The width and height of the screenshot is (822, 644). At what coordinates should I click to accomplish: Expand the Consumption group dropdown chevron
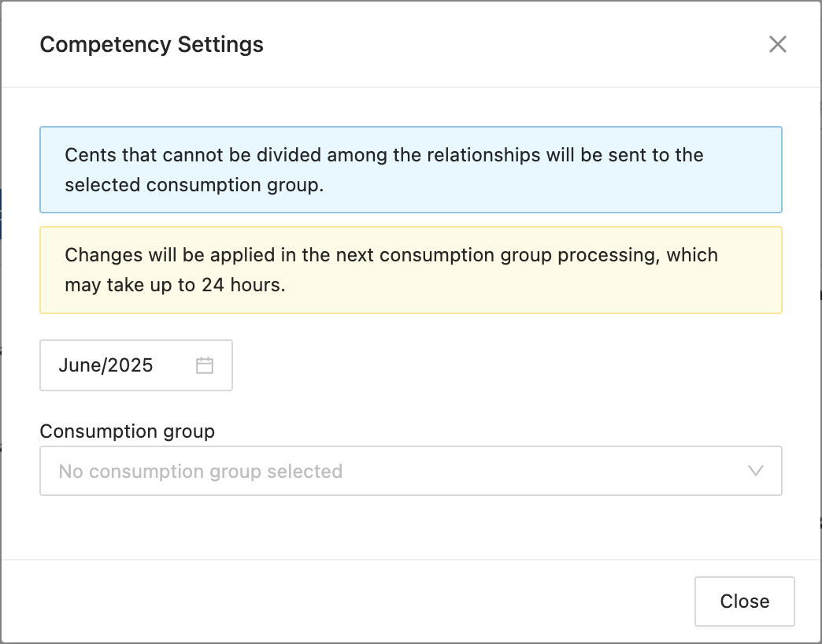point(755,471)
